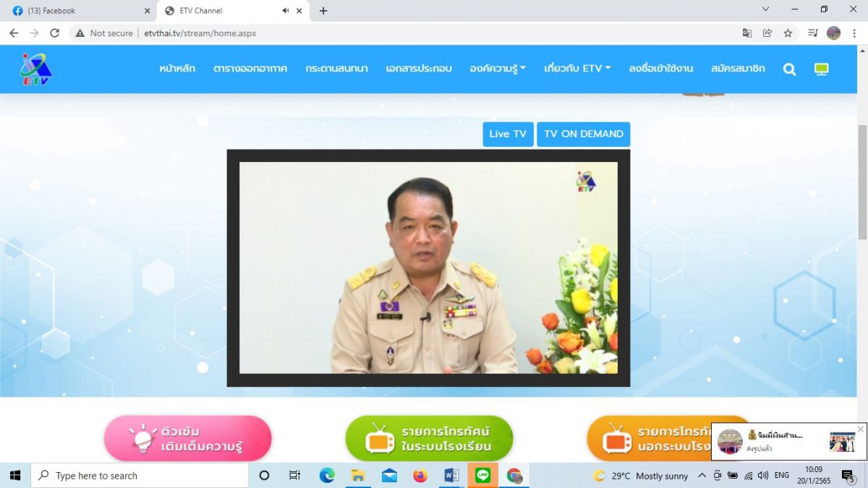
Task: Open the site search magnifier icon
Action: [789, 69]
